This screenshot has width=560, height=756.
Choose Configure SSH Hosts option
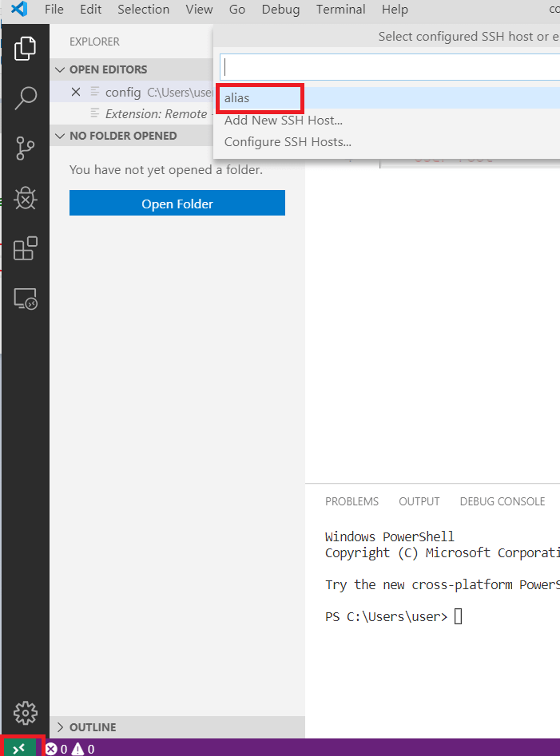[x=387, y=142]
